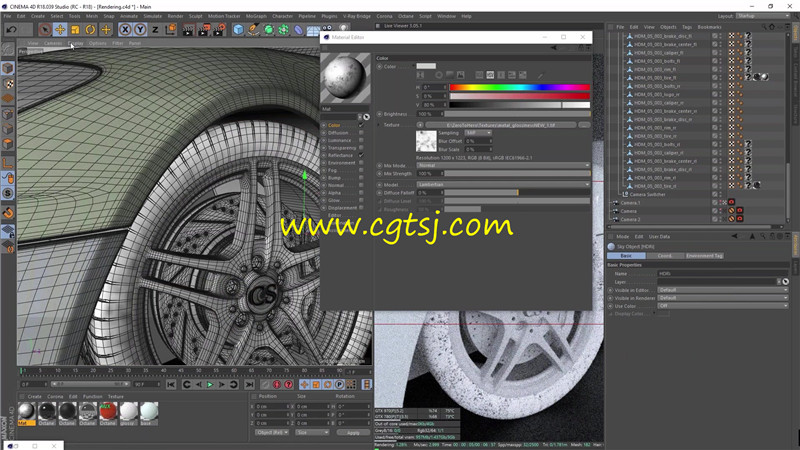This screenshot has width=800, height=450.
Task: Adjust the saturation slider
Action: tap(519, 96)
